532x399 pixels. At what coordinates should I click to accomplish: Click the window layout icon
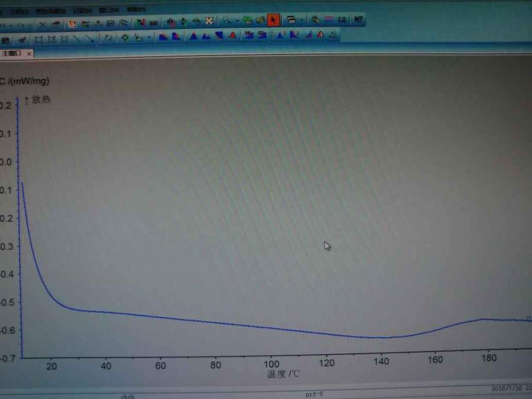coord(291,20)
